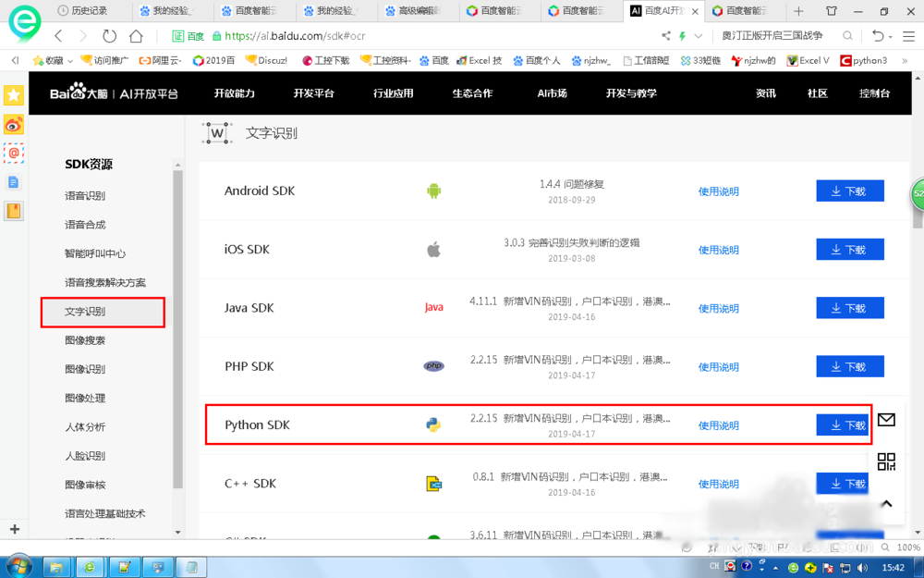Open 开发与教学 menu
This screenshot has height=578, width=924.
(x=631, y=93)
